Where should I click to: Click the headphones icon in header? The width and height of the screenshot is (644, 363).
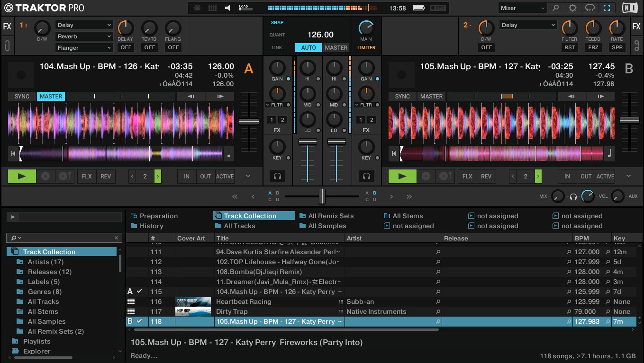pos(590,8)
